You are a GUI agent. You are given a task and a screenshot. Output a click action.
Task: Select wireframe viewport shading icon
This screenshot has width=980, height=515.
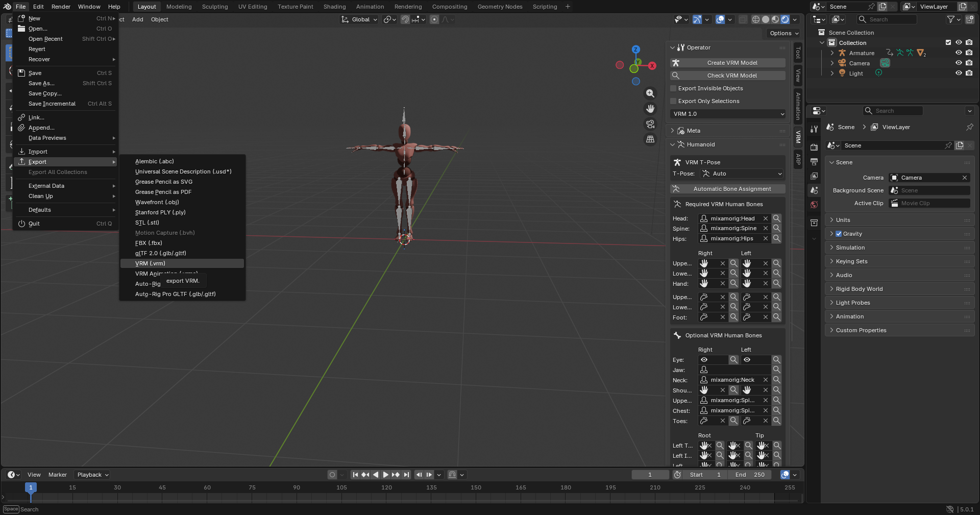[x=756, y=19]
